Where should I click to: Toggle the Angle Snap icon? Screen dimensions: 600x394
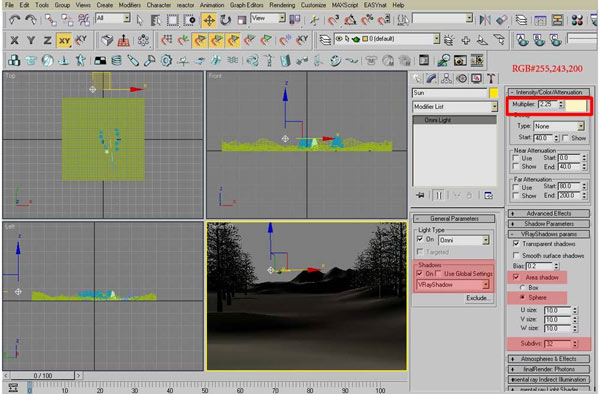coord(350,19)
